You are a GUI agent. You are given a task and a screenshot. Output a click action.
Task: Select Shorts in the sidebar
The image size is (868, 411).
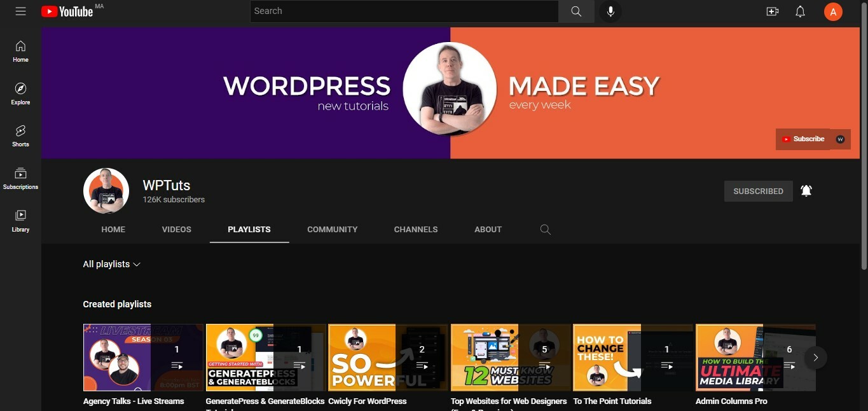[x=20, y=135]
